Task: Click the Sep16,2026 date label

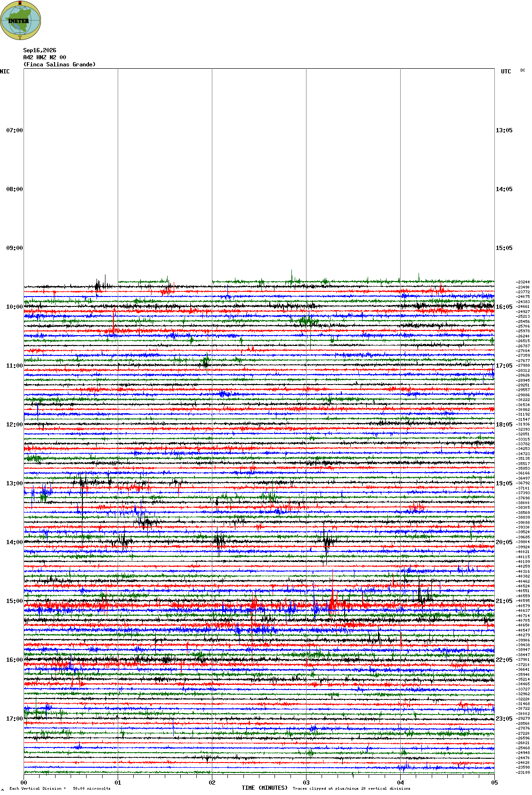Action: 40,50
